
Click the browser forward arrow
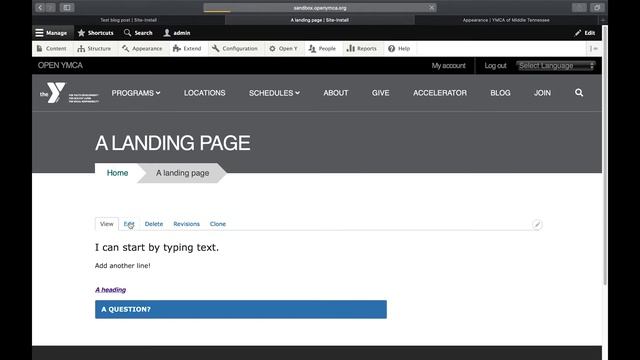pos(50,7)
